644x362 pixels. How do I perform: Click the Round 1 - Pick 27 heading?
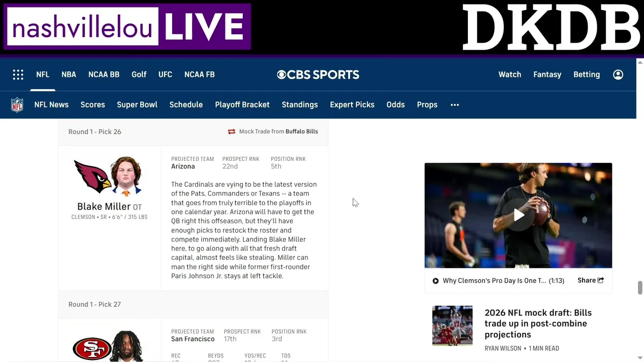95,304
